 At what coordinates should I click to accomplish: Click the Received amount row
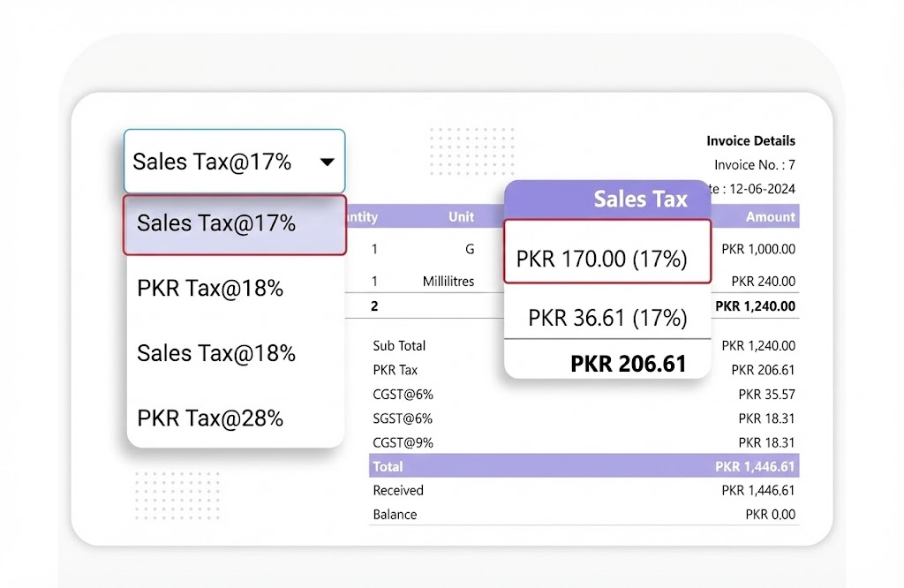coord(584,491)
